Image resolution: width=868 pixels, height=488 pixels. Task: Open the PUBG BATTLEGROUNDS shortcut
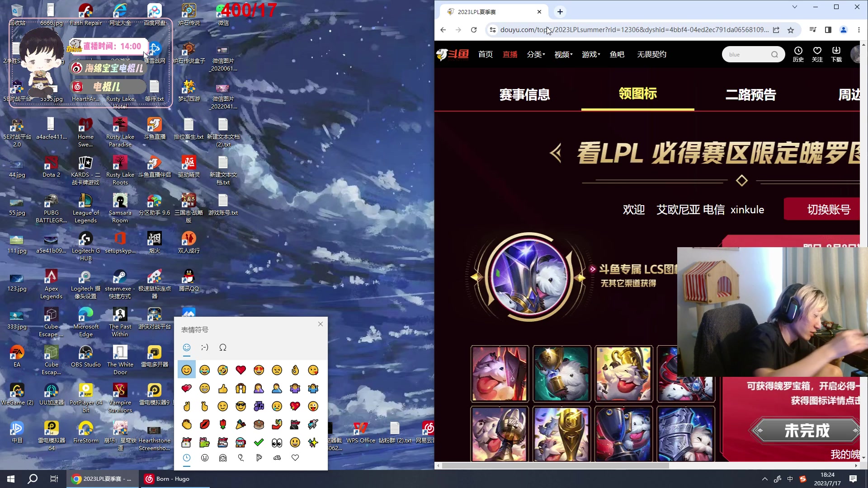51,208
